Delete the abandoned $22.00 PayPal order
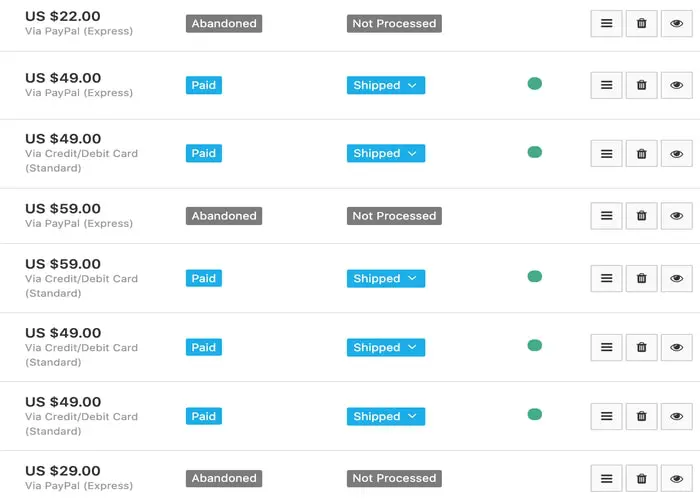 (641, 24)
